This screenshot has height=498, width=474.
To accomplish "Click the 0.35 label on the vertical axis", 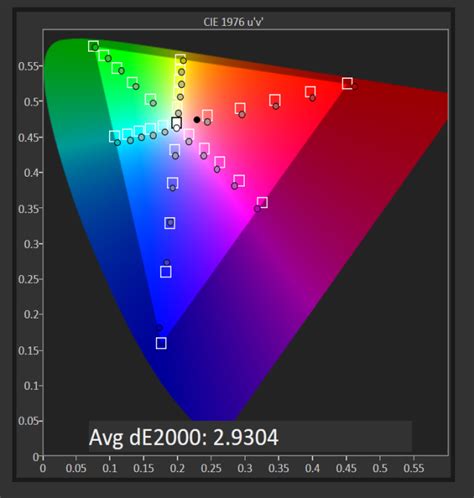I will coord(28,209).
